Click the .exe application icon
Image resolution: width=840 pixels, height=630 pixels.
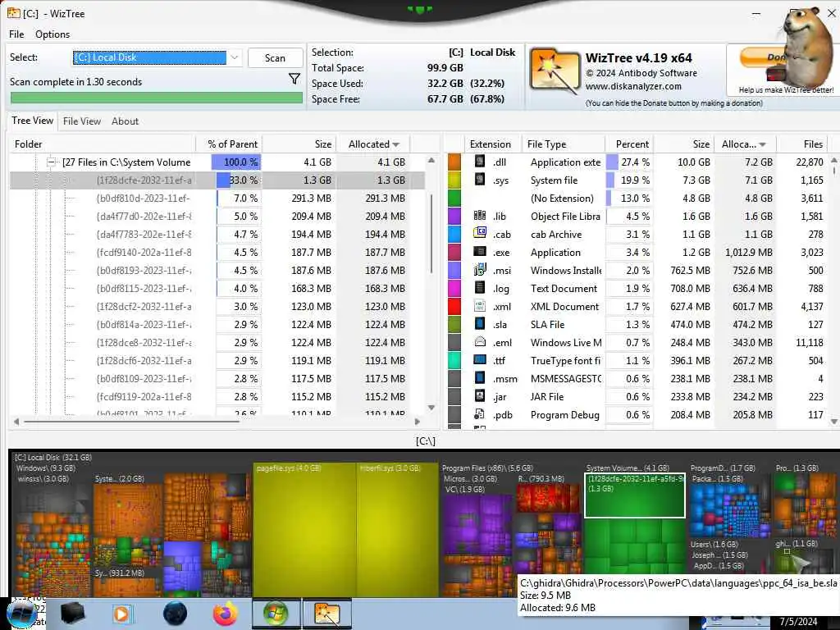(x=479, y=253)
